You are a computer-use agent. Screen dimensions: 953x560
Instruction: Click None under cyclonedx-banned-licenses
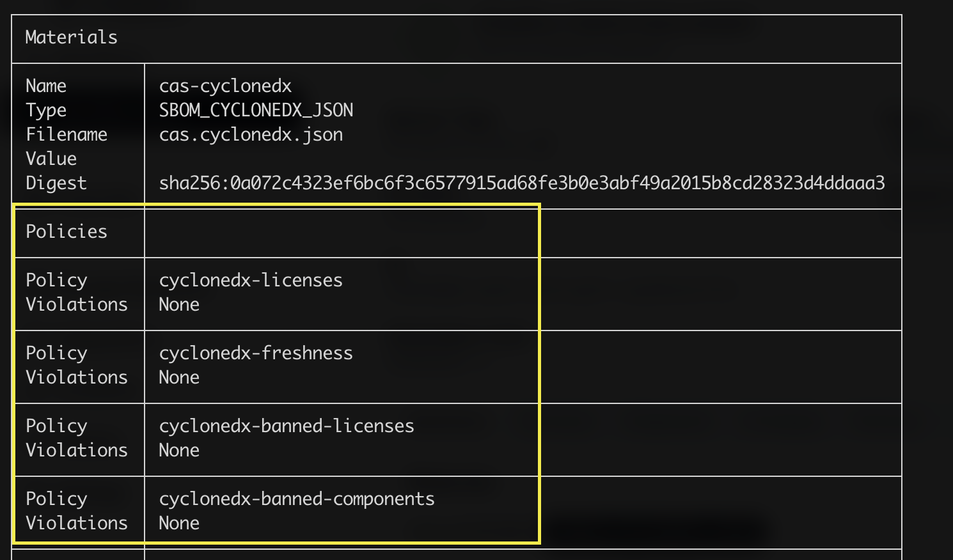179,450
